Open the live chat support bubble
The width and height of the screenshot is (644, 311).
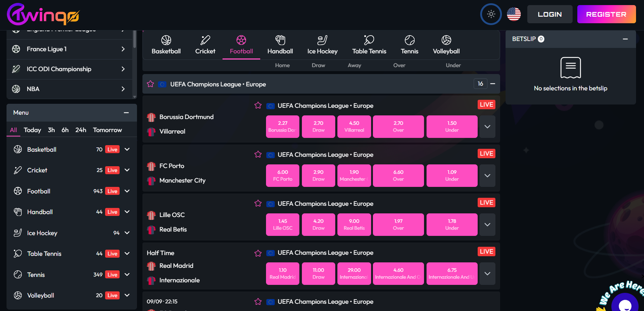click(x=625, y=303)
